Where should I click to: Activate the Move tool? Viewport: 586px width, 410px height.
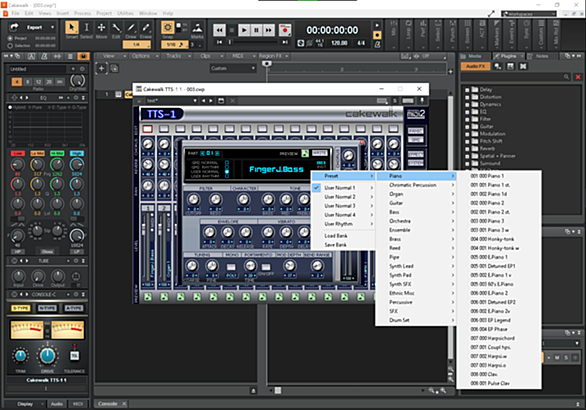coord(101,27)
